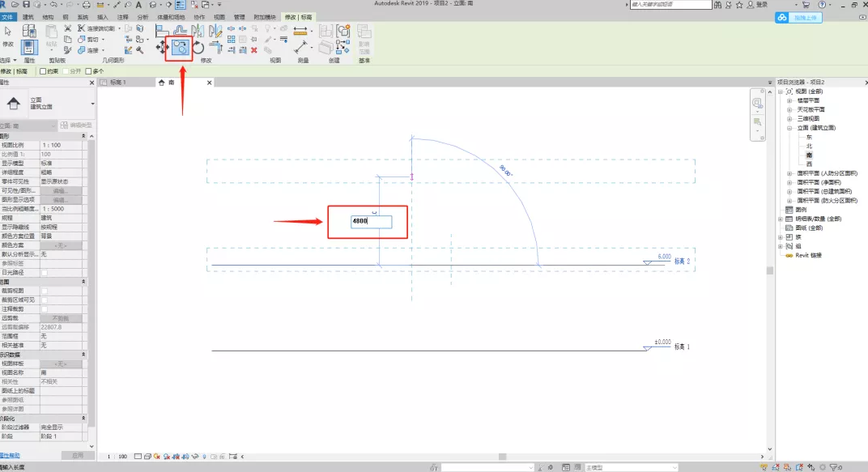Click the red Delete X icon
Viewport: 868px width, 472px height.
coord(254,50)
